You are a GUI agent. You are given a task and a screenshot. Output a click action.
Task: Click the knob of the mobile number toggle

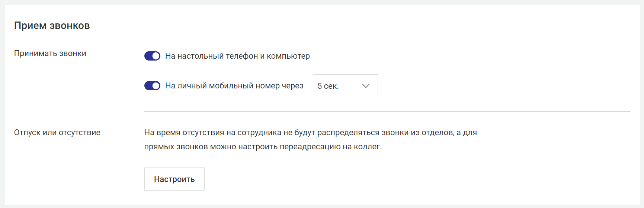tap(156, 86)
